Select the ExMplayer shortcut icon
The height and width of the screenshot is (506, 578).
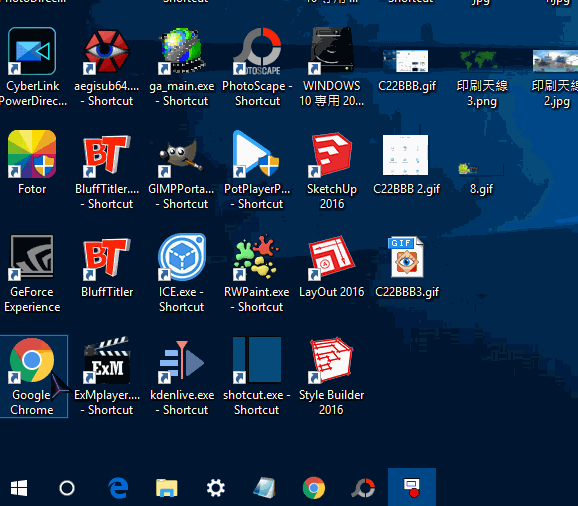coord(107,360)
